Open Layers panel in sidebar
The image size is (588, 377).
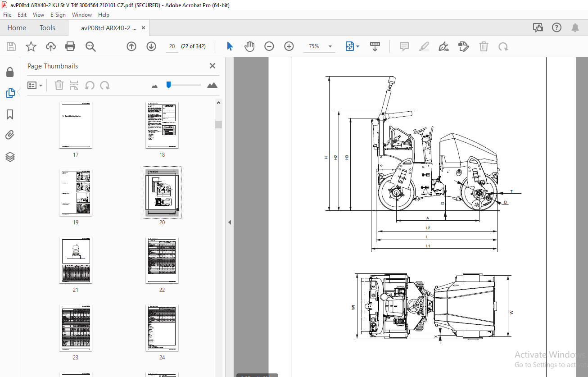pos(10,157)
